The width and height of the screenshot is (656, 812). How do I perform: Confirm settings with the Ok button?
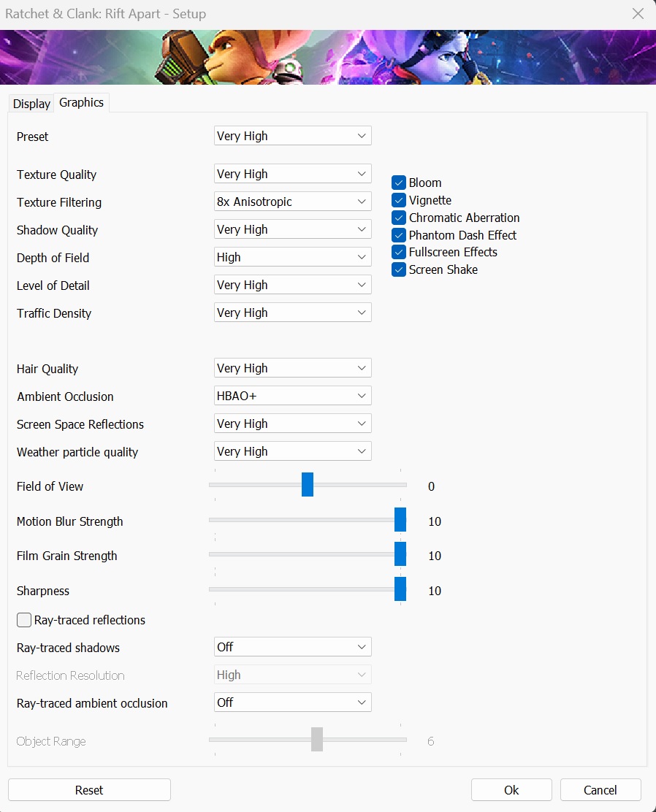click(511, 790)
